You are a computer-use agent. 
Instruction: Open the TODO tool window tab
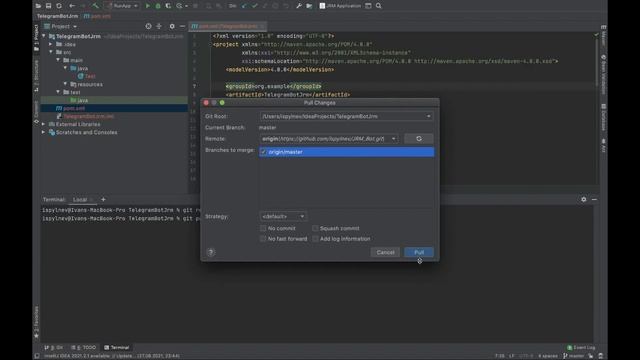[x=84, y=347]
